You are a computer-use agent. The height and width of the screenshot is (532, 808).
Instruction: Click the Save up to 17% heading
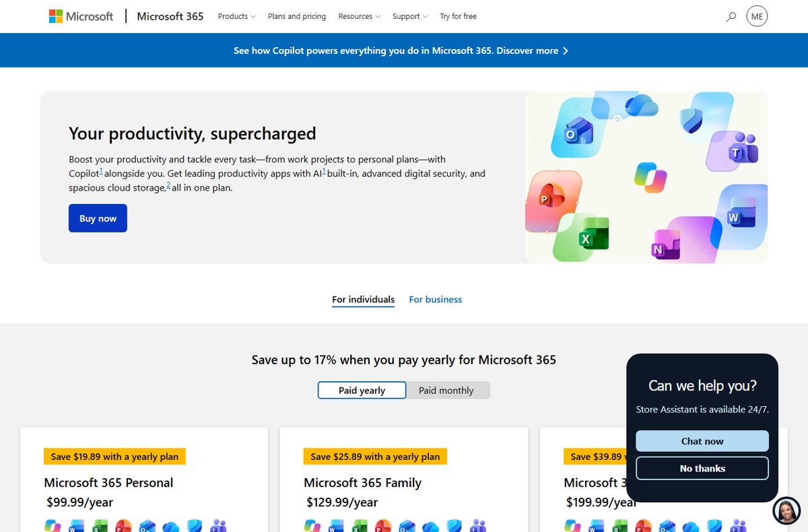[x=404, y=360]
